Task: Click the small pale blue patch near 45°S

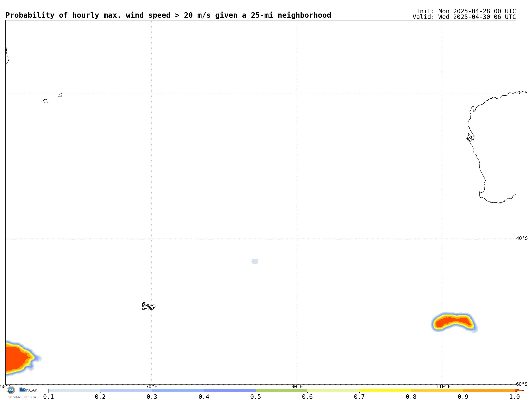Action: (x=255, y=261)
